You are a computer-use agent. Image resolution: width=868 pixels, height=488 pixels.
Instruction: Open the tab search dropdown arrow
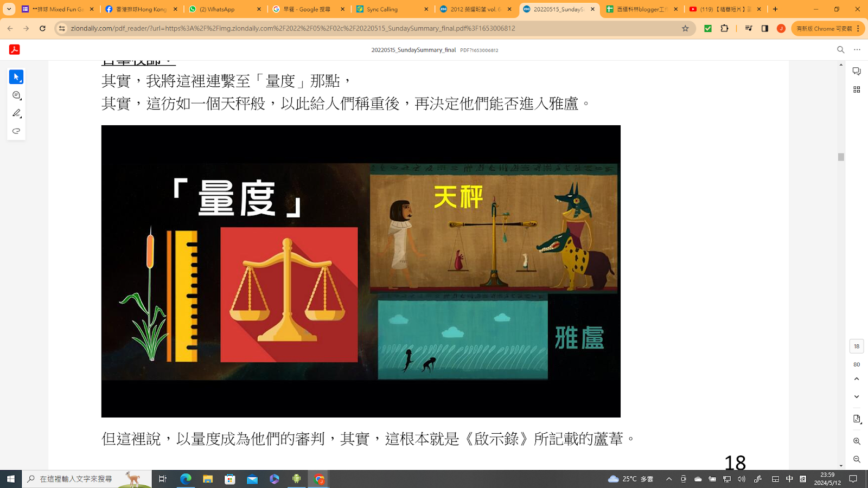[9, 9]
